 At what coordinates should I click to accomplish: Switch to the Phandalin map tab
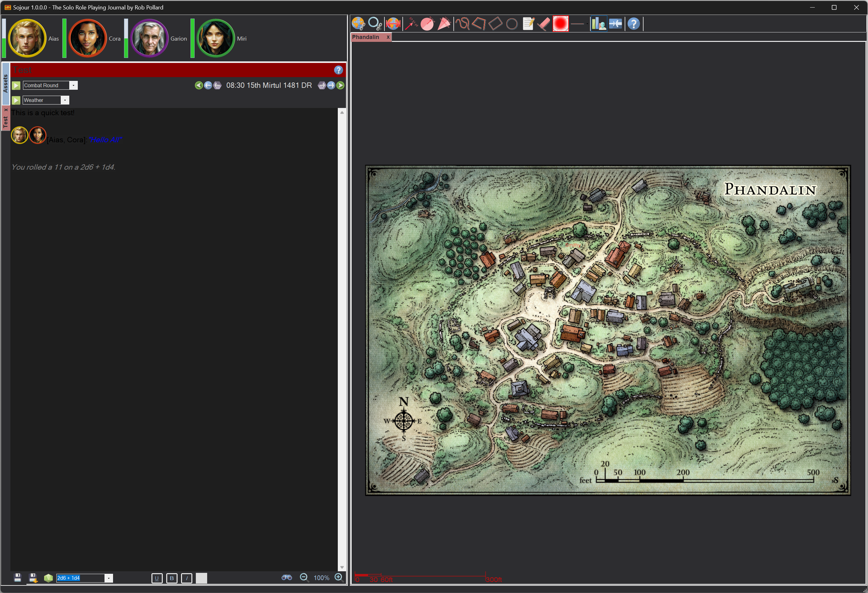(x=366, y=37)
